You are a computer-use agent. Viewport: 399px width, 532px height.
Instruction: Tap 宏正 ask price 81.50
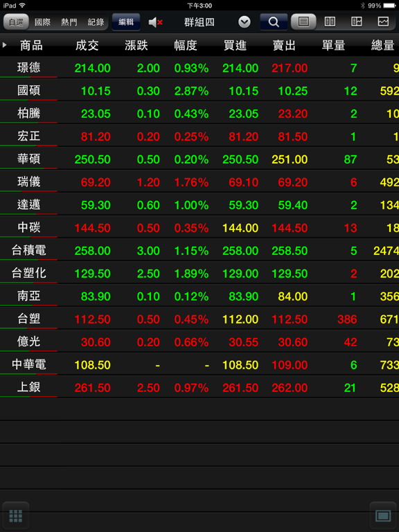point(293,136)
